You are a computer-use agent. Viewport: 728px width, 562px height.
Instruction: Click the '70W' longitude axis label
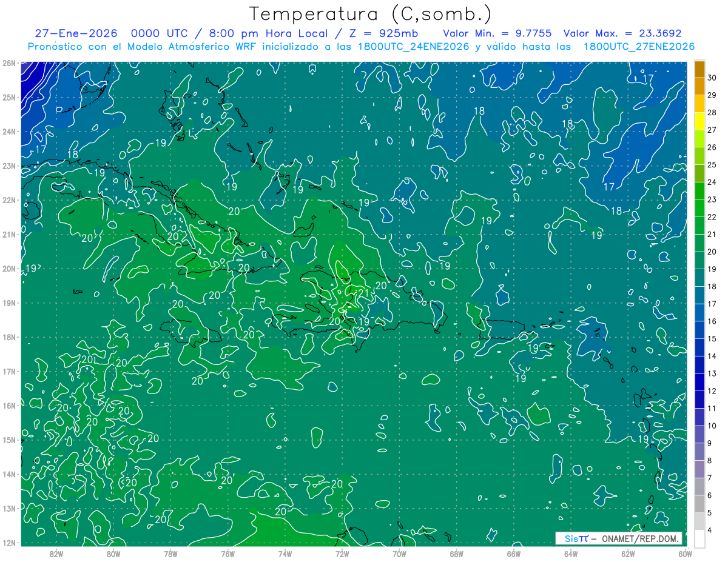coord(399,554)
